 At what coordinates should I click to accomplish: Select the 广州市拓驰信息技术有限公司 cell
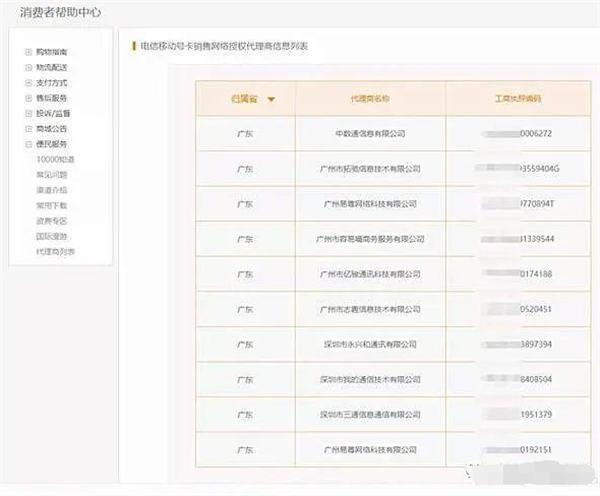(x=370, y=169)
